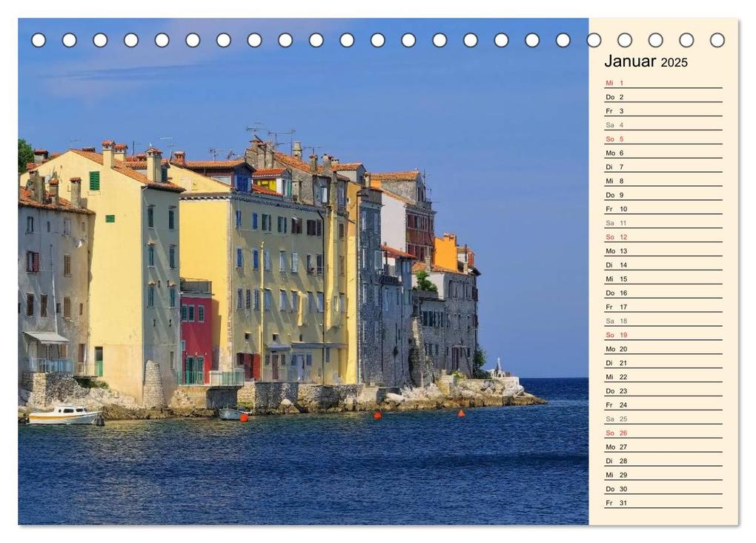The width and height of the screenshot is (756, 543).
Task: Click the green shutter on yellow house
Action: (94, 181)
